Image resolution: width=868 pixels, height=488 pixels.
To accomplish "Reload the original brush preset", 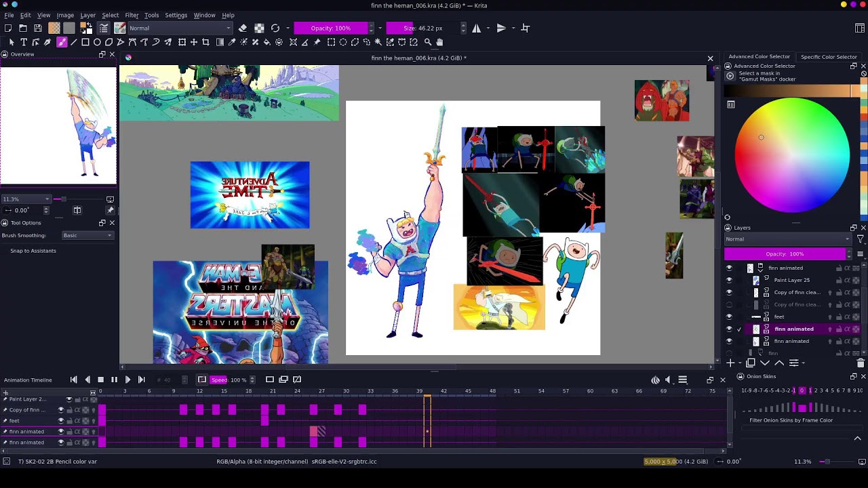I will [x=275, y=28].
